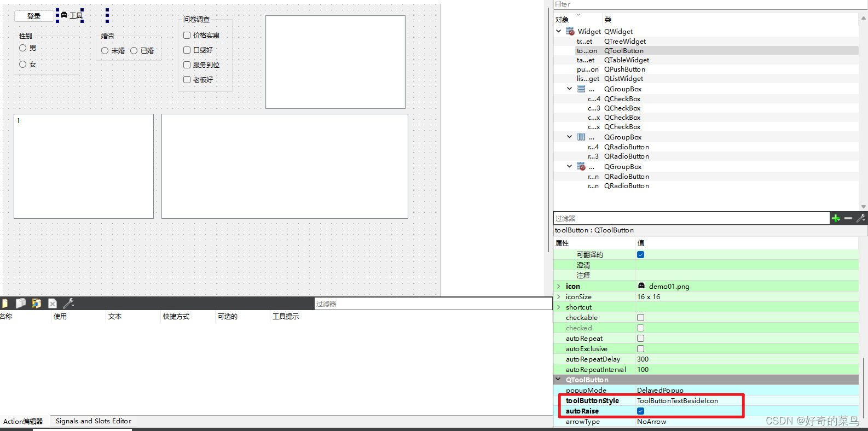Select the 已婚 radio button
Screen dimensions: 868x431
pyautogui.click(x=134, y=50)
